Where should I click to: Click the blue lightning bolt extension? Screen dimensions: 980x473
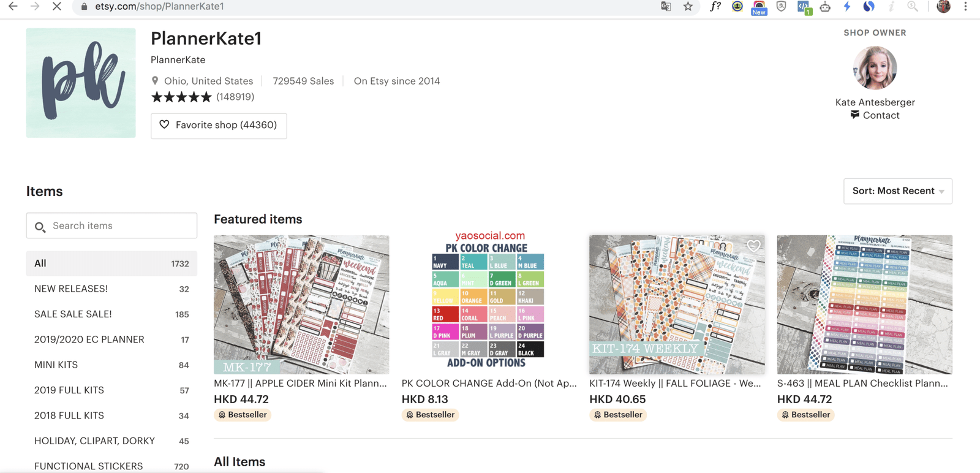point(847,7)
